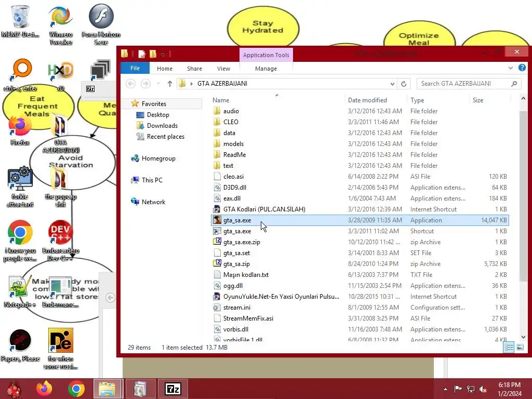Select Downloads in the navigation pane
Viewport: 532px width, 399px height.
pos(162,126)
